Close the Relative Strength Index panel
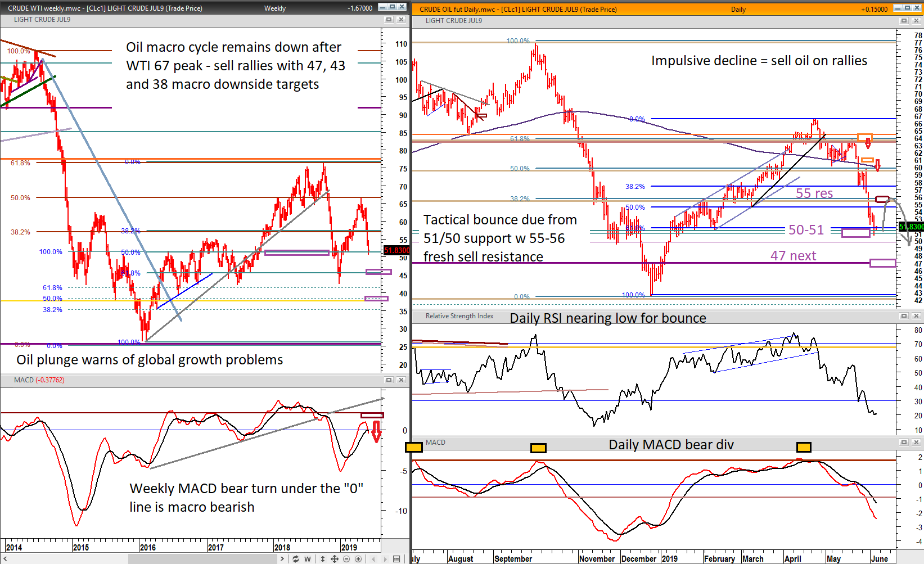The image size is (924, 564). click(x=916, y=316)
